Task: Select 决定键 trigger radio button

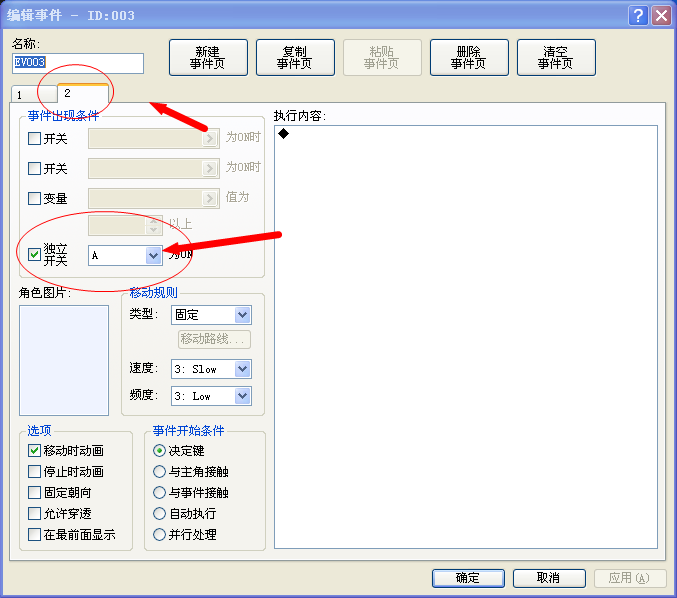Action: click(159, 450)
